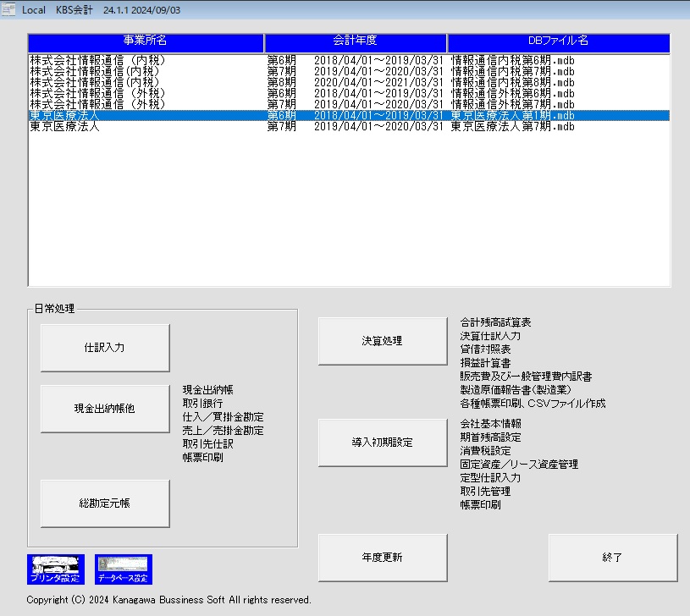Click the 事業所名 column header
Image resolution: width=690 pixels, height=616 pixels.
click(x=146, y=42)
